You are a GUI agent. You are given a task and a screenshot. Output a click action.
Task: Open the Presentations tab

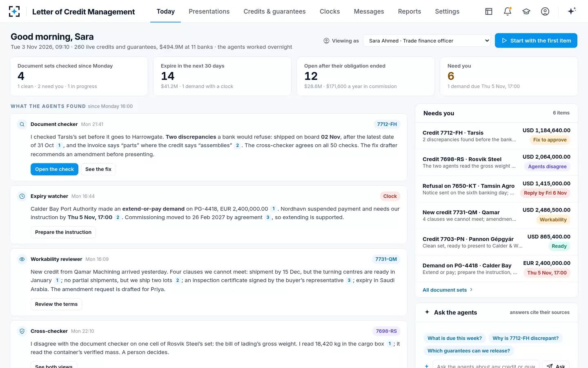click(x=209, y=11)
